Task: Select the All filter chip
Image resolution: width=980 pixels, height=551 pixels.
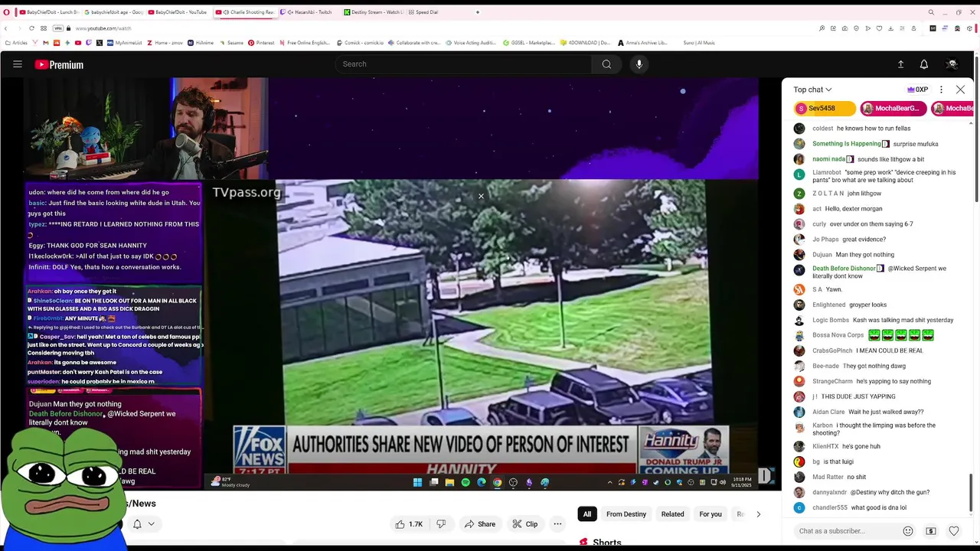Action: 587,514
